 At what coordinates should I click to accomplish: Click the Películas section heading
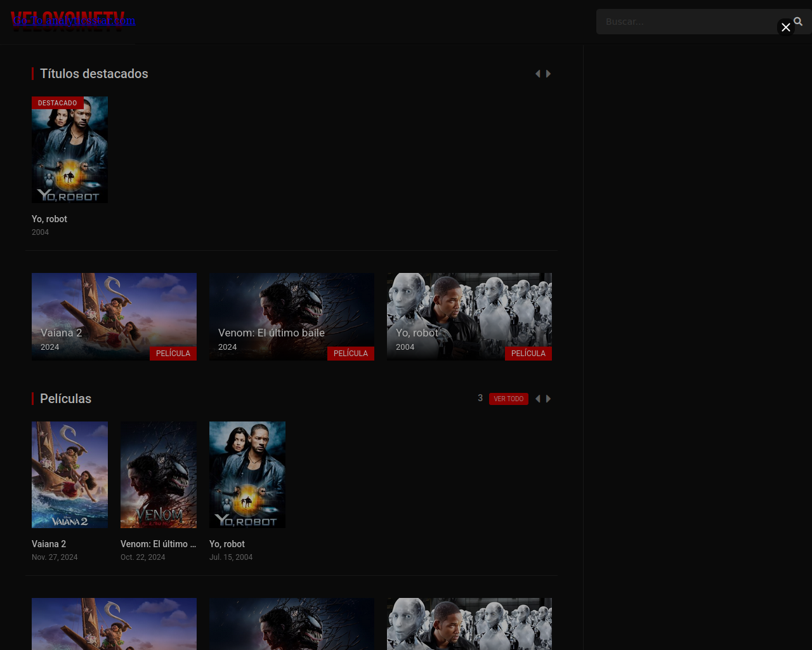(x=65, y=399)
